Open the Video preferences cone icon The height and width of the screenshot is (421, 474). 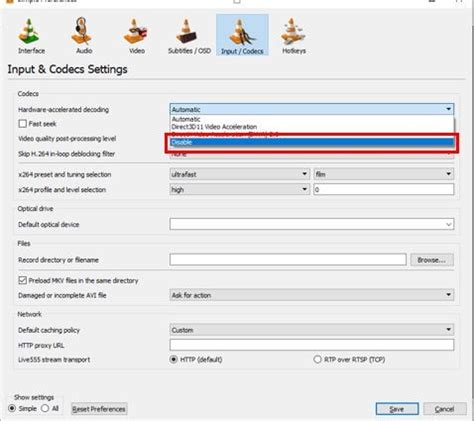pyautogui.click(x=136, y=36)
